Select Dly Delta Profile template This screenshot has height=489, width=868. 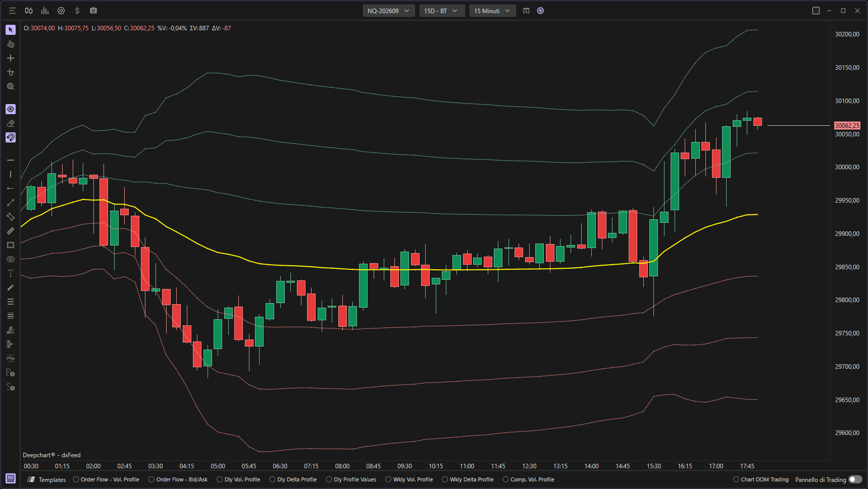pos(293,479)
